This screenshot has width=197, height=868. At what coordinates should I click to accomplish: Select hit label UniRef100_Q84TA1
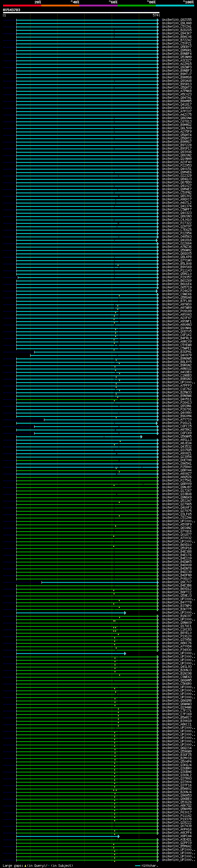tap(177, 98)
